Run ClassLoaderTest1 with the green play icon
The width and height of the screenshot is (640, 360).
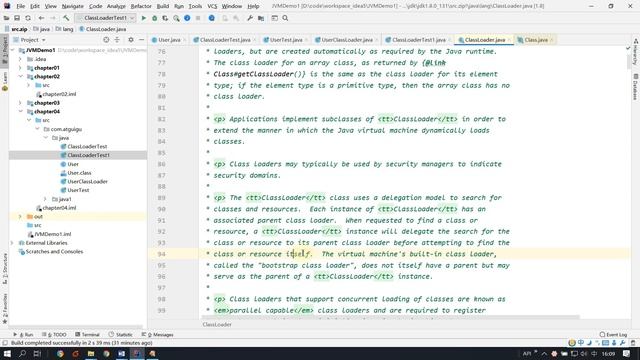tap(143, 18)
